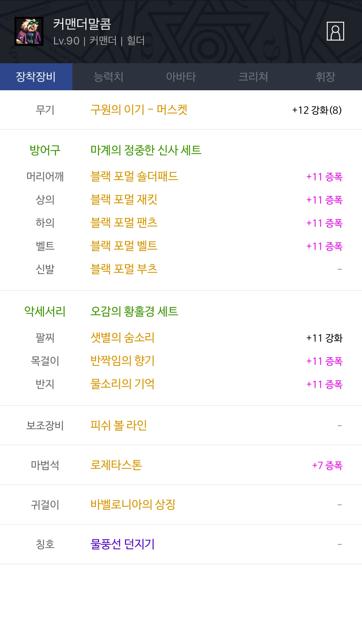Screen dimensions: 362x644
Task: Click the profile icon in the header
Action: pyautogui.click(x=335, y=31)
